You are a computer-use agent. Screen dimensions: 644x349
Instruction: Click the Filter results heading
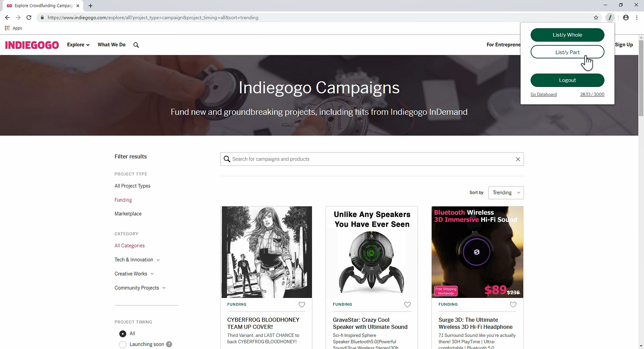[x=131, y=157]
